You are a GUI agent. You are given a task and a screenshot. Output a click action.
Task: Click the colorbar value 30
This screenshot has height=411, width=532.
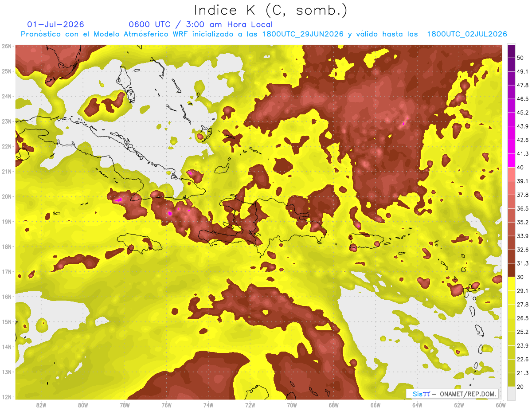pos(520,277)
